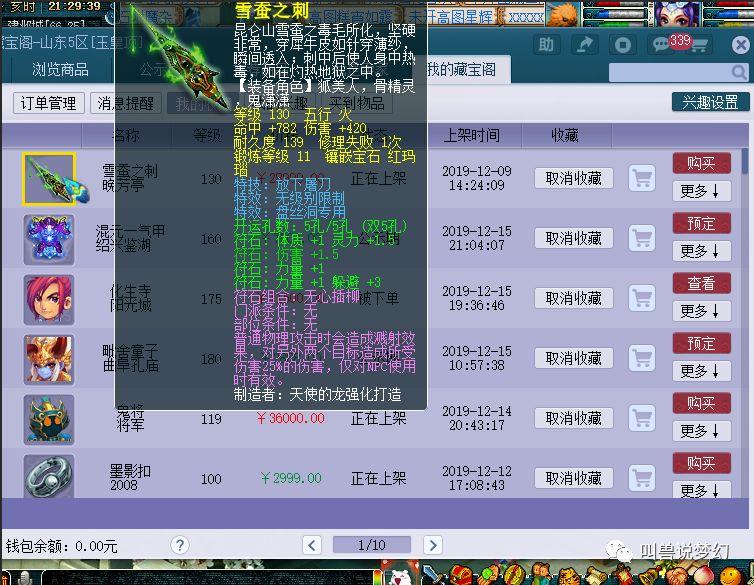The width and height of the screenshot is (754, 585).
Task: Go to next page arrow
Action: point(432,545)
